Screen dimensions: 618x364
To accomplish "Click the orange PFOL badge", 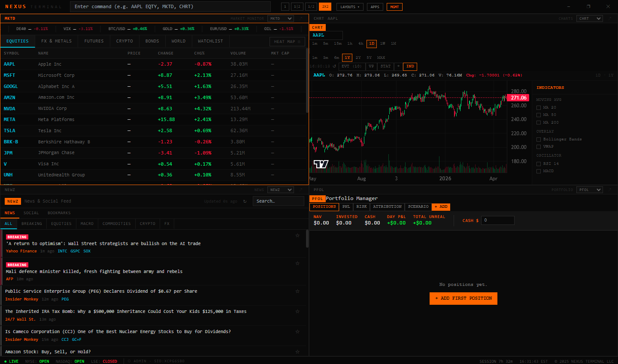I will click(317, 199).
